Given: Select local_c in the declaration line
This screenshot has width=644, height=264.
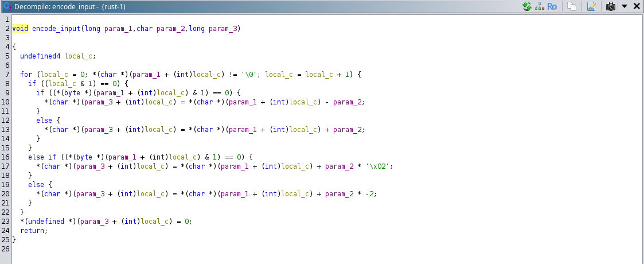Looking at the screenshot, I should [x=79, y=56].
